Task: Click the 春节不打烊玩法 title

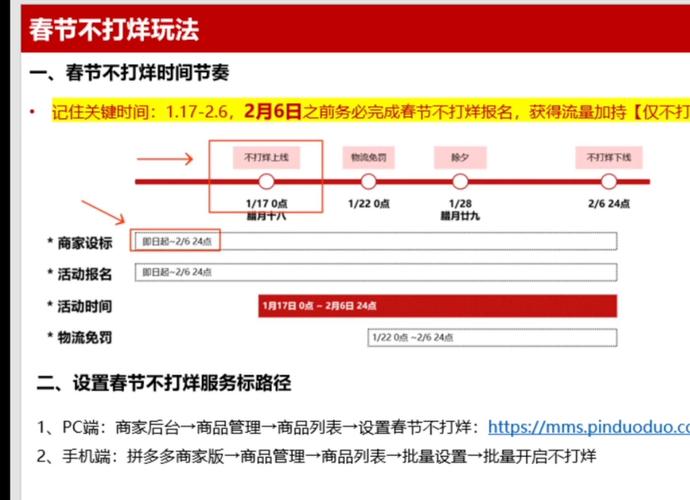Action: [x=114, y=29]
